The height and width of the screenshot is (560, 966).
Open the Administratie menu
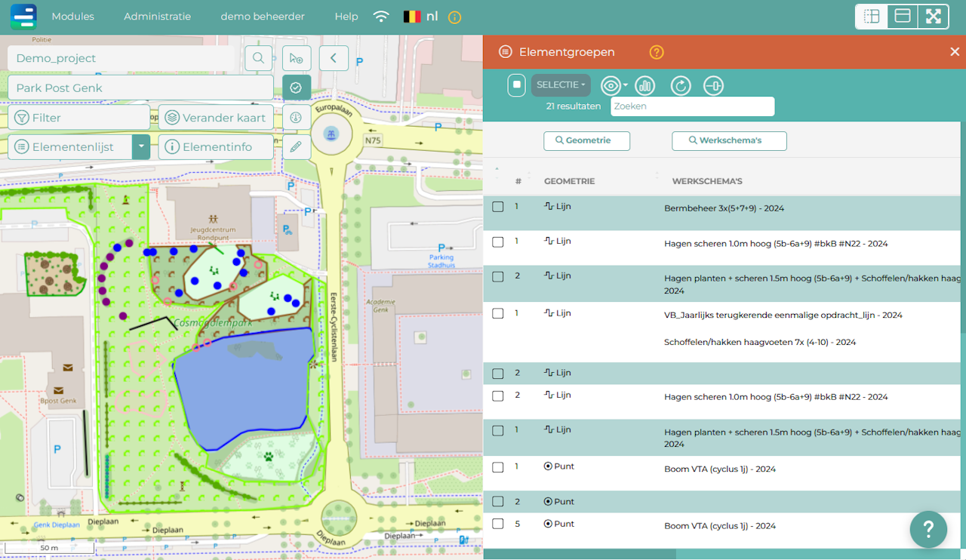(x=157, y=17)
